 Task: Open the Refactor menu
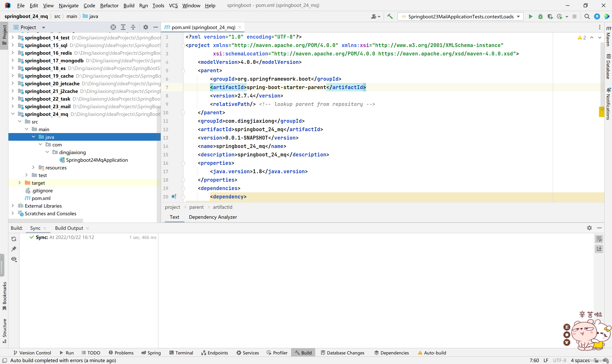point(109,5)
